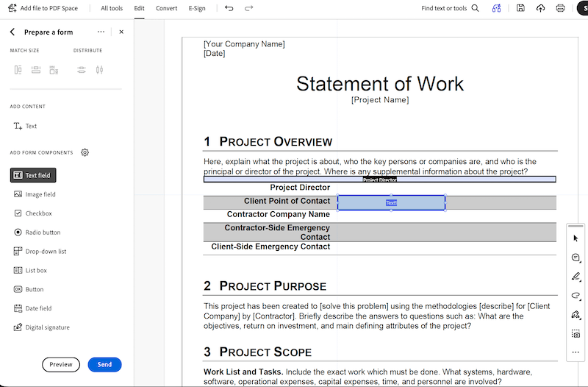Click the Find text or tools search

pyautogui.click(x=450, y=8)
